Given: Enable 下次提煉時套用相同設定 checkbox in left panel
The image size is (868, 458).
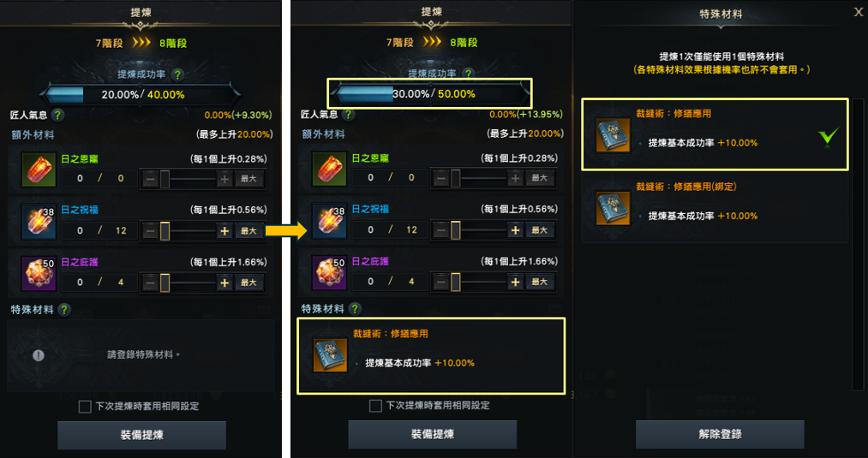Looking at the screenshot, I should point(85,407).
